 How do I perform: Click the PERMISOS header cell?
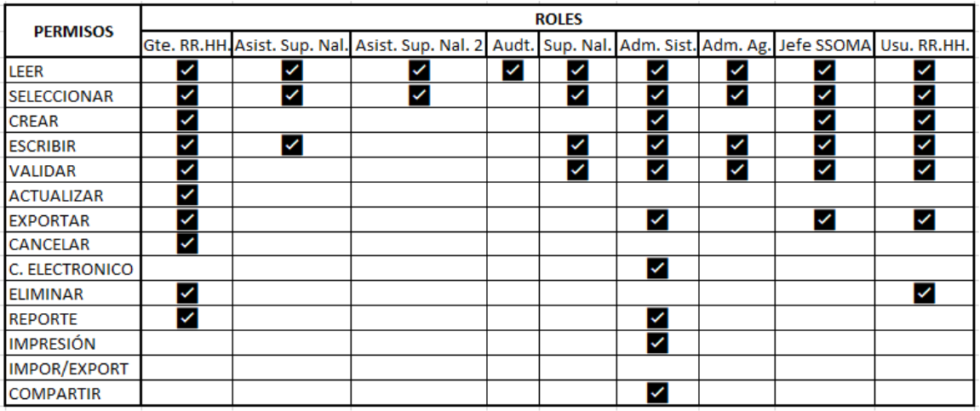point(74,31)
